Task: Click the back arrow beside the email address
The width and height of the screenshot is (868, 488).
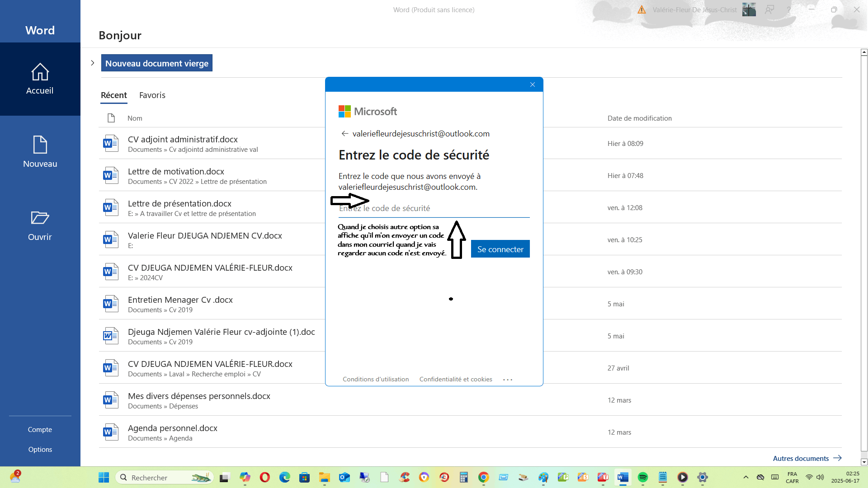Action: [x=345, y=134]
